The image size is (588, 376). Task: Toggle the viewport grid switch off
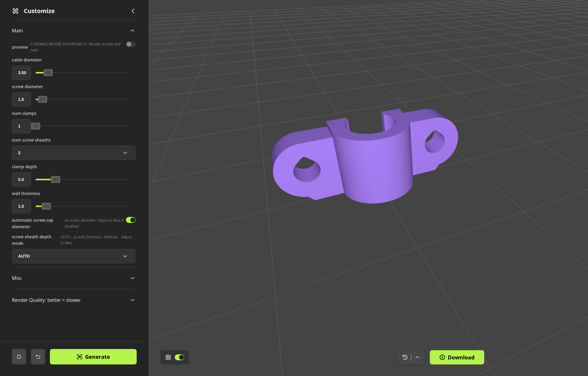tap(179, 357)
